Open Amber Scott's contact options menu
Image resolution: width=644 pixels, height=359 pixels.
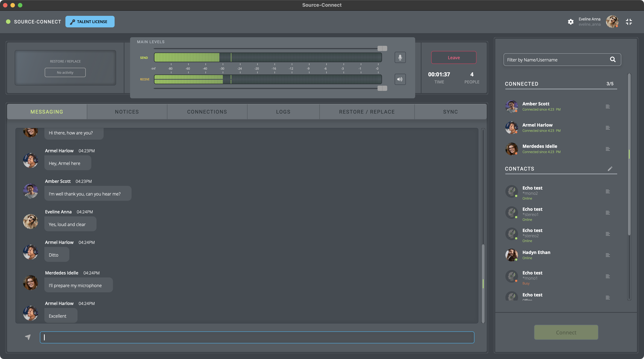click(x=608, y=107)
